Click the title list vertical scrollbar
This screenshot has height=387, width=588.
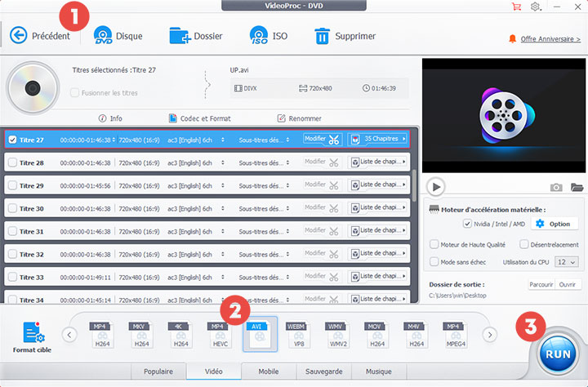tap(414, 185)
